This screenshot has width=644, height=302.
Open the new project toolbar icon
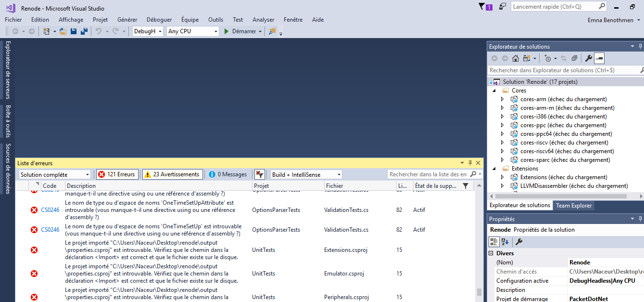click(x=46, y=31)
